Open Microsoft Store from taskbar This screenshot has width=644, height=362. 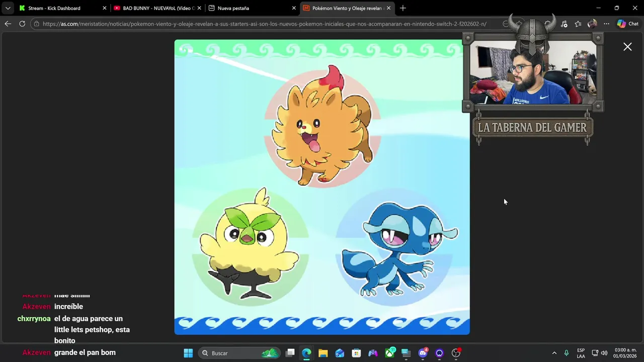[x=356, y=353]
